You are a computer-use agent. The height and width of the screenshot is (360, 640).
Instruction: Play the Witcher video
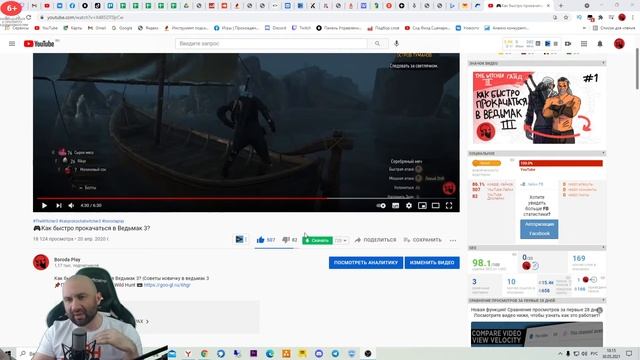[x=44, y=205]
